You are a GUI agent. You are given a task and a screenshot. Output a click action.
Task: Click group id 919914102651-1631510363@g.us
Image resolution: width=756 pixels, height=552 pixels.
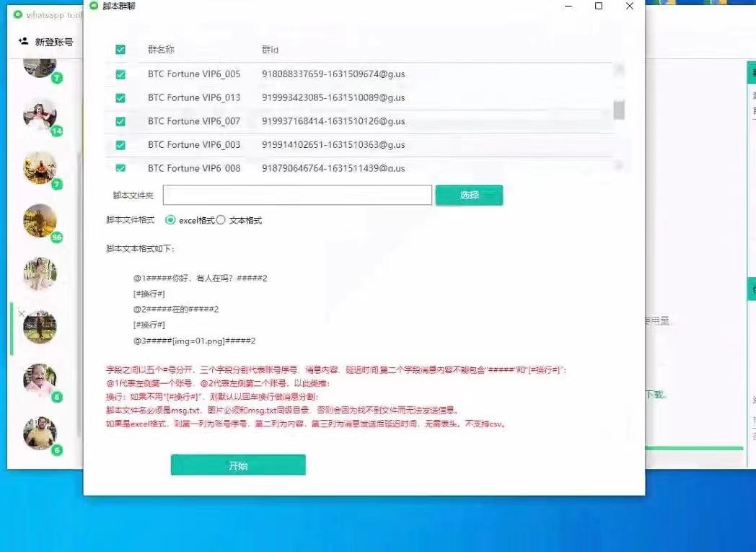pyautogui.click(x=333, y=145)
